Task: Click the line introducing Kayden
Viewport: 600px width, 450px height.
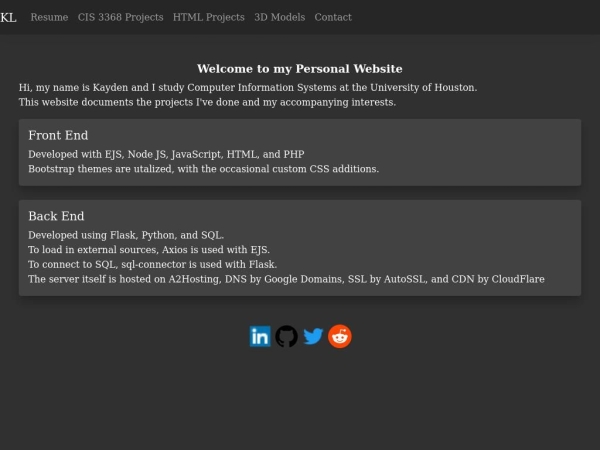Action: pos(248,88)
